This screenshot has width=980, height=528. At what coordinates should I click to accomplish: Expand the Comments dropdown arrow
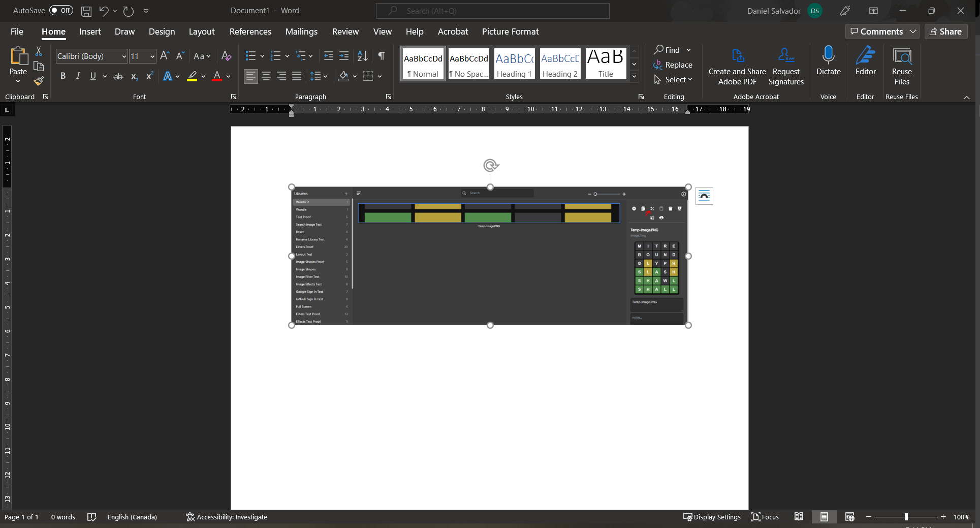pyautogui.click(x=913, y=32)
